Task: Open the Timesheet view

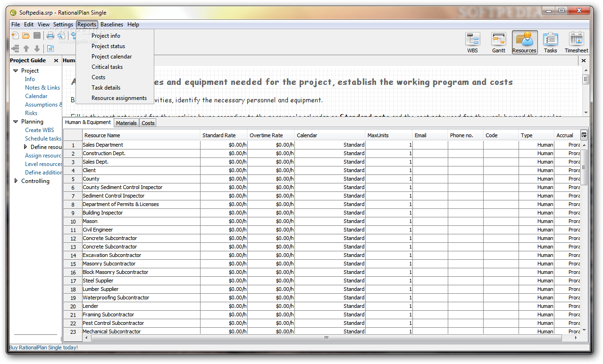Action: 577,42
